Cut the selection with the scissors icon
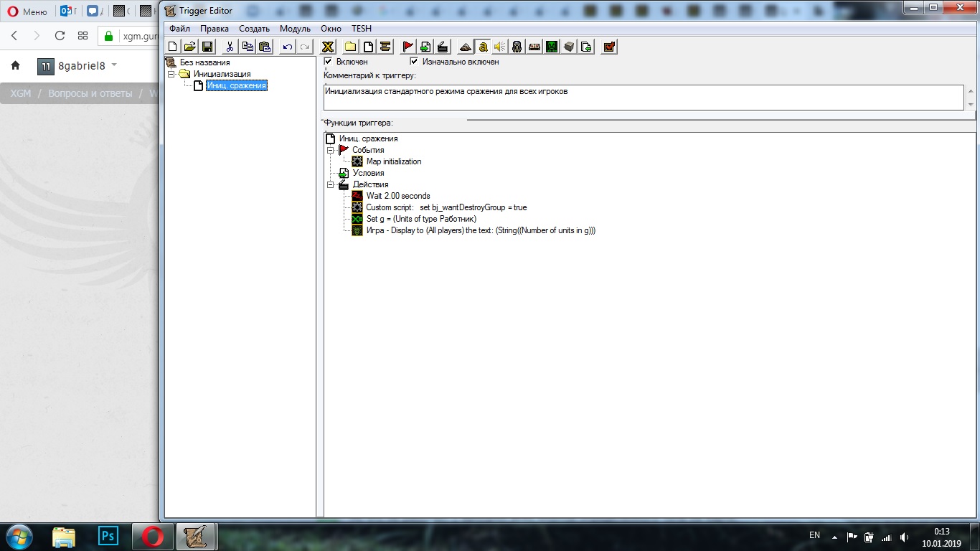This screenshot has height=551, width=980. point(230,47)
